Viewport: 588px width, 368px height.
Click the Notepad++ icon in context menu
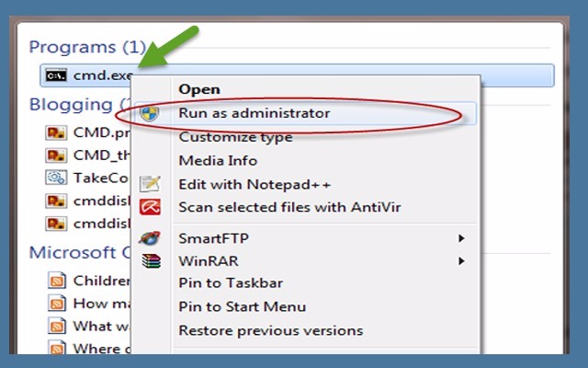point(150,184)
